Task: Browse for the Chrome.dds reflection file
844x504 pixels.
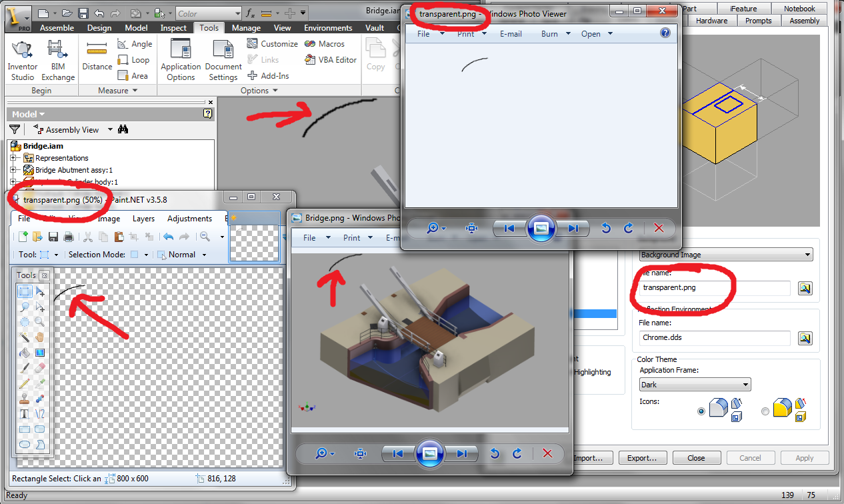Action: click(805, 338)
